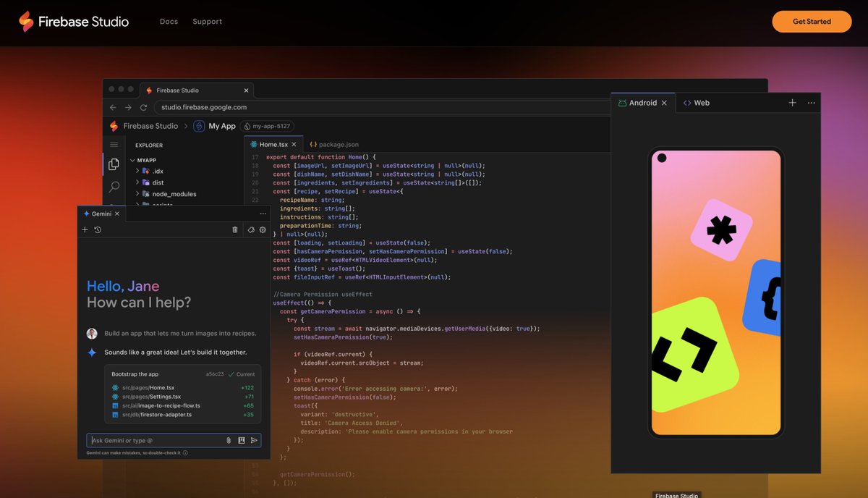868x498 pixels.
Task: Open the Support page
Action: (207, 22)
